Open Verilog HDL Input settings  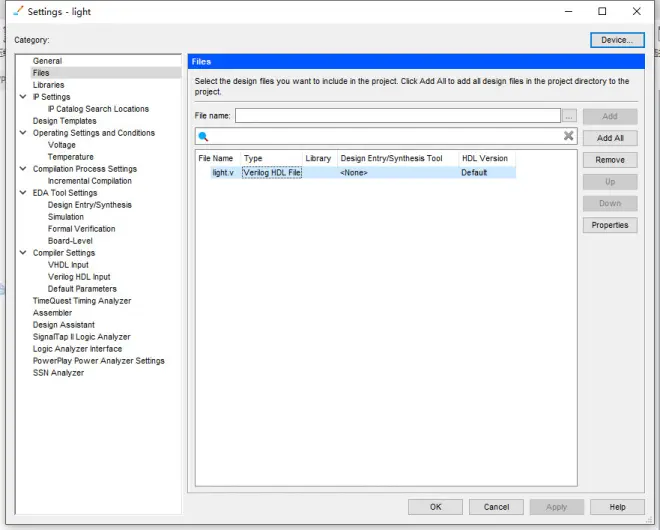coord(79,277)
